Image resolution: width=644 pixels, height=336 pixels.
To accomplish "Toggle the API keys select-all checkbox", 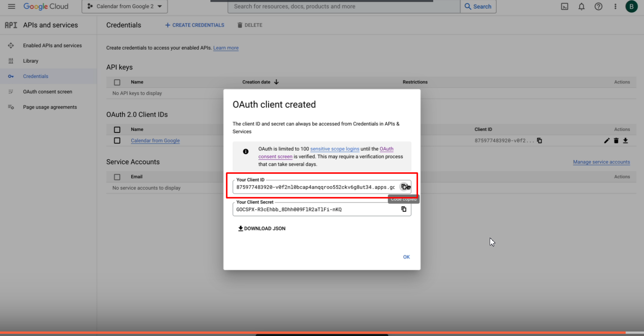I will 117,82.
